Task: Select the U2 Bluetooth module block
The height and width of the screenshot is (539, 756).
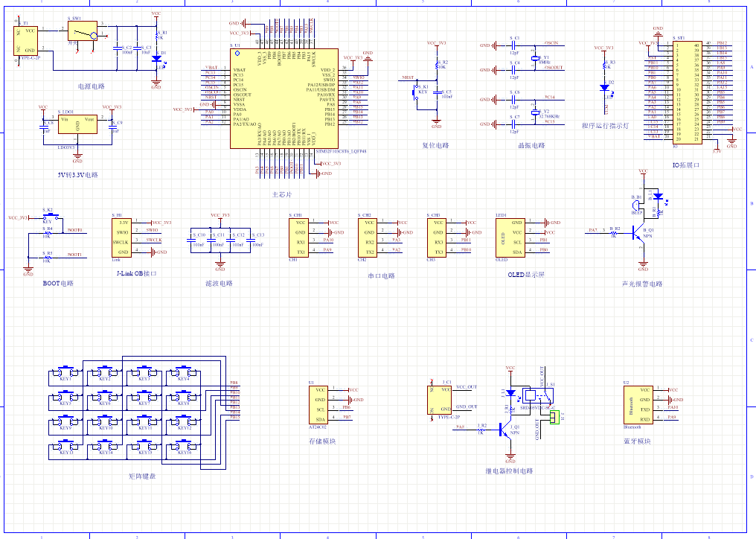Action: point(638,405)
